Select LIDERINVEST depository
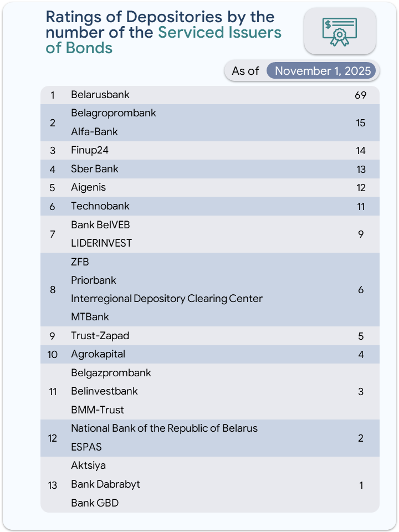Image resolution: width=399 pixels, height=532 pixels. click(101, 243)
